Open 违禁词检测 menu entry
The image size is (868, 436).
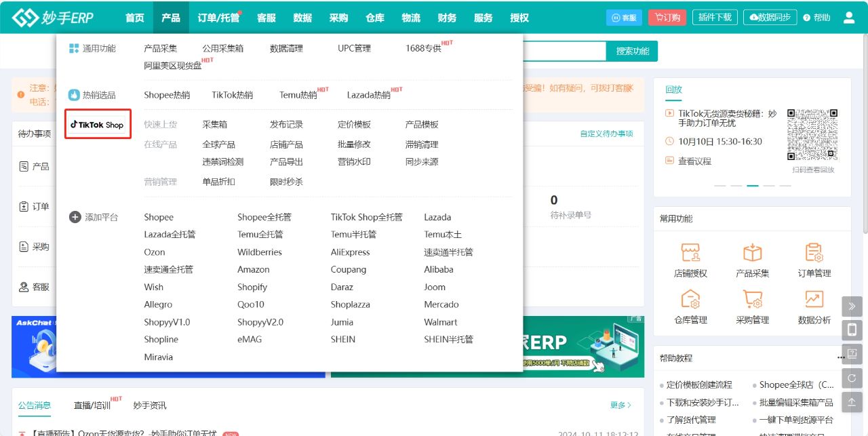(x=222, y=162)
